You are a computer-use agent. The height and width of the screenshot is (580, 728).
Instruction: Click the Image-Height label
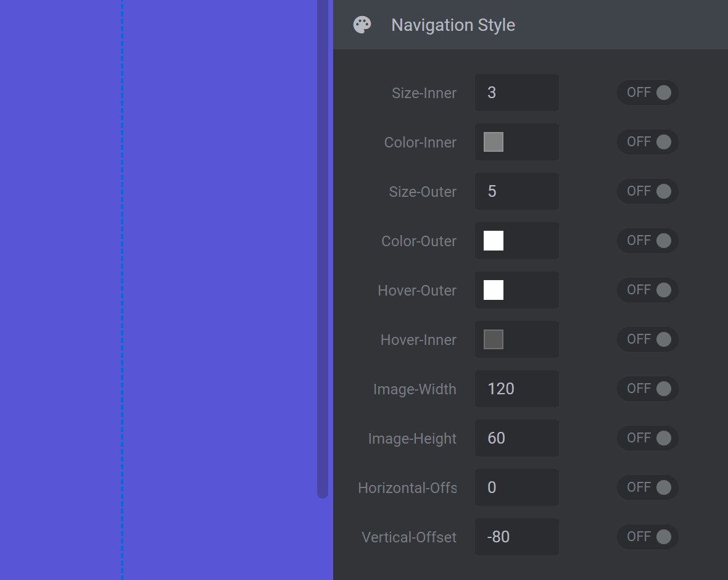tap(412, 438)
